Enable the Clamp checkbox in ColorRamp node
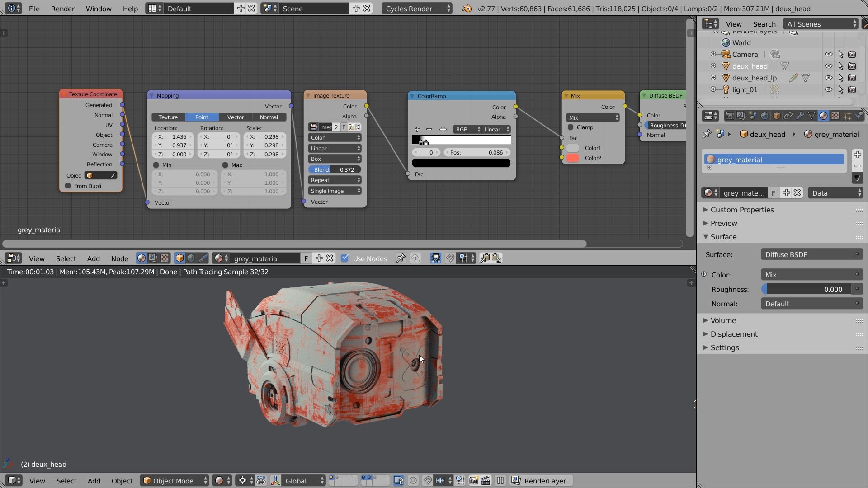 click(x=571, y=127)
